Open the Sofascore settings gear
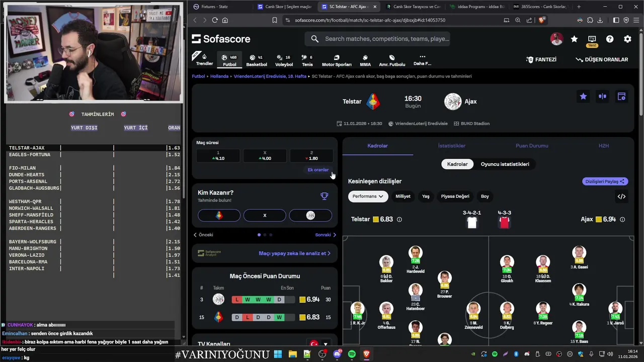 (x=627, y=39)
